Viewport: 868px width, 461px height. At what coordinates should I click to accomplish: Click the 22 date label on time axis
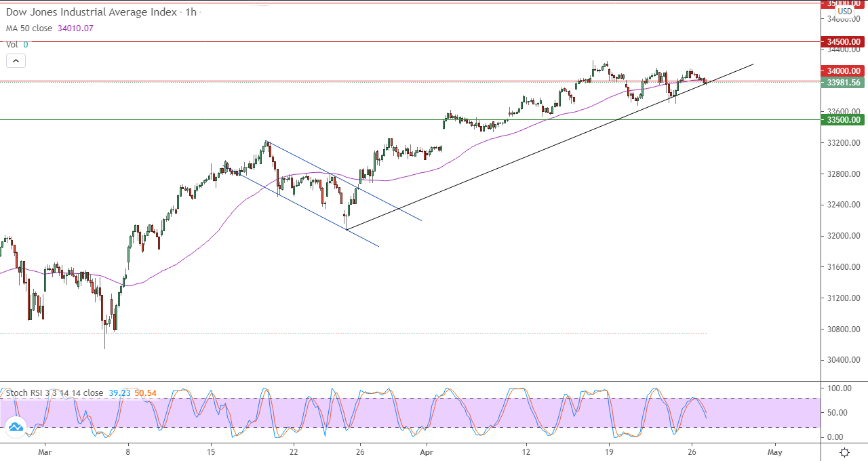(294, 452)
